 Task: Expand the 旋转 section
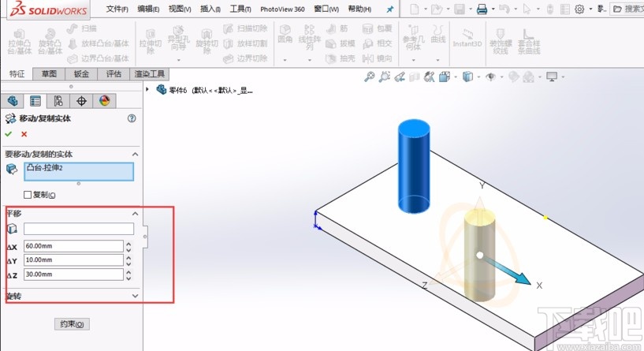pyautogui.click(x=135, y=296)
